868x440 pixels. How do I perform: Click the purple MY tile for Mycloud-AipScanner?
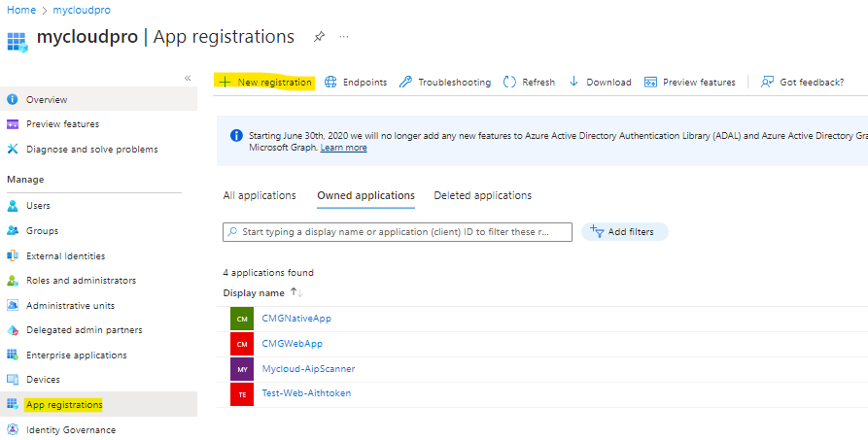pyautogui.click(x=242, y=369)
